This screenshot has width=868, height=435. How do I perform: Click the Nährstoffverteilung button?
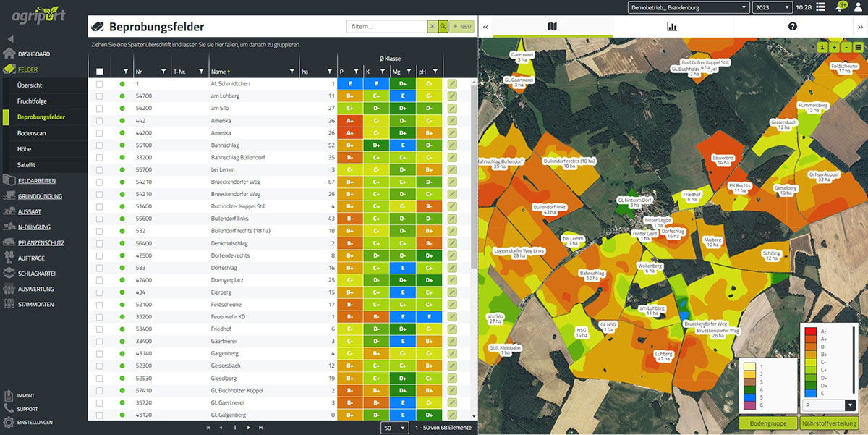pos(830,423)
